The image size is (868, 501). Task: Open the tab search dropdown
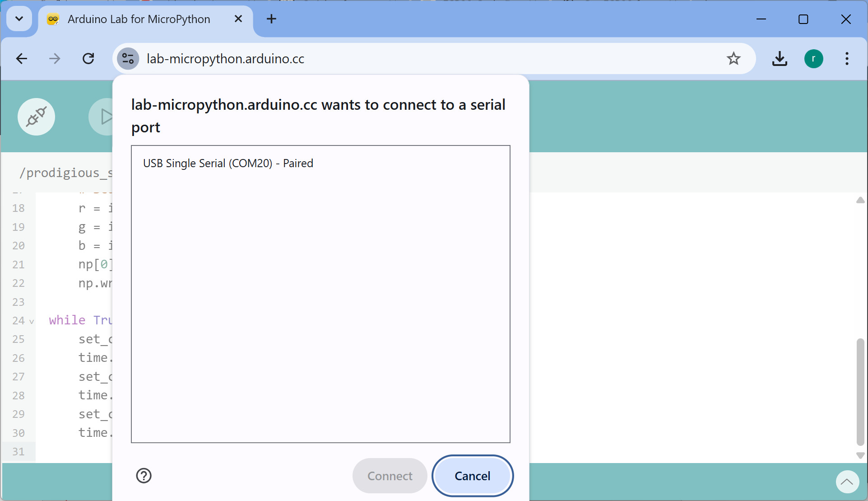[19, 19]
